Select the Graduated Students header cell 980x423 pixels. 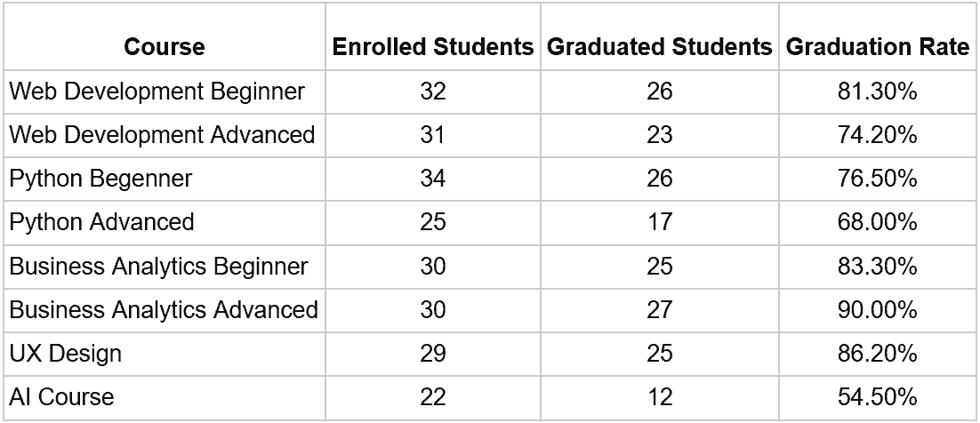tap(660, 46)
